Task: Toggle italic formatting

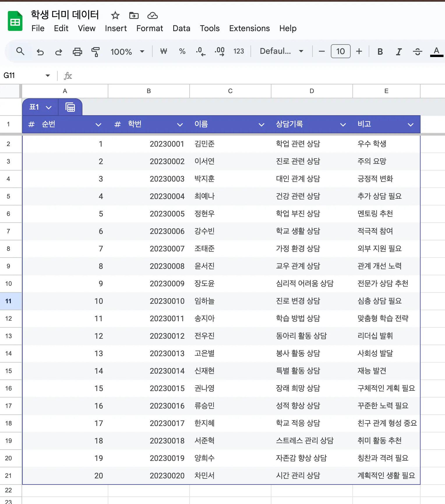Action: 399,52
